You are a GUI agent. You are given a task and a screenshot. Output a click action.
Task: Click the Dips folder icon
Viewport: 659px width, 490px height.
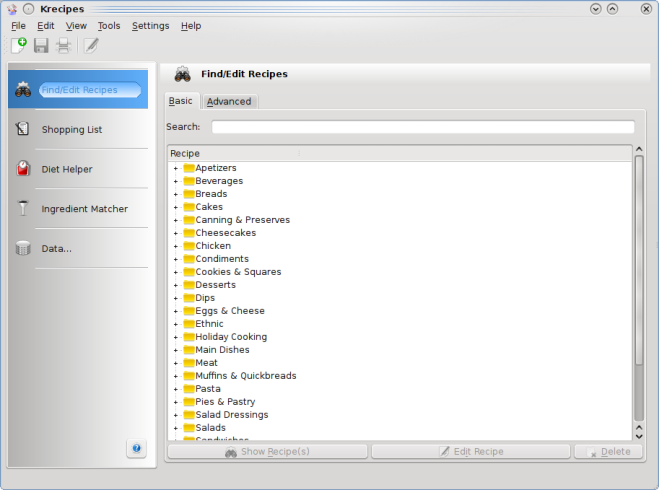[x=189, y=298]
